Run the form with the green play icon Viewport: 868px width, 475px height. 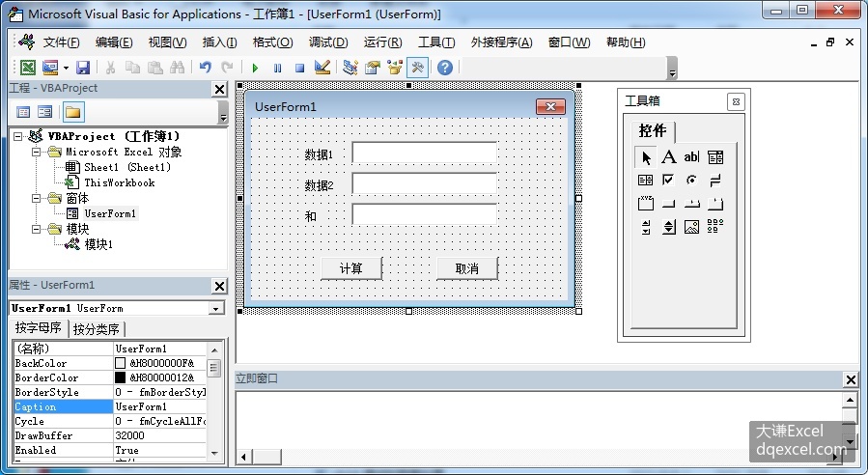255,69
